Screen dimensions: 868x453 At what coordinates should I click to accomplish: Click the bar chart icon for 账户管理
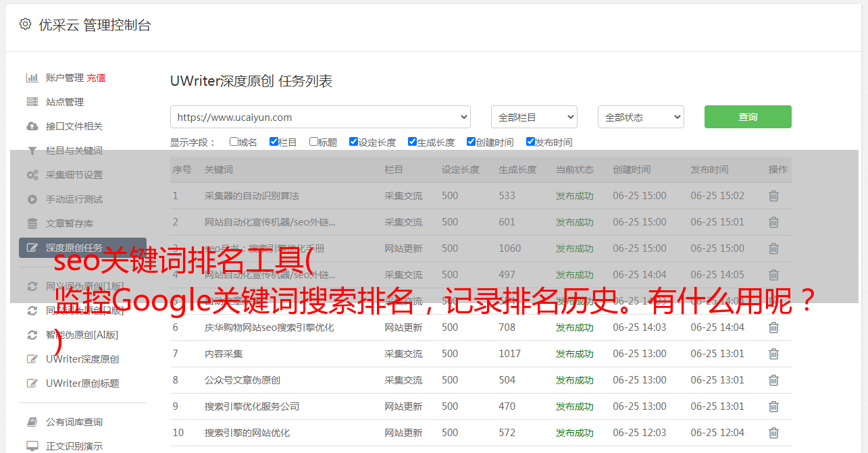[32, 78]
